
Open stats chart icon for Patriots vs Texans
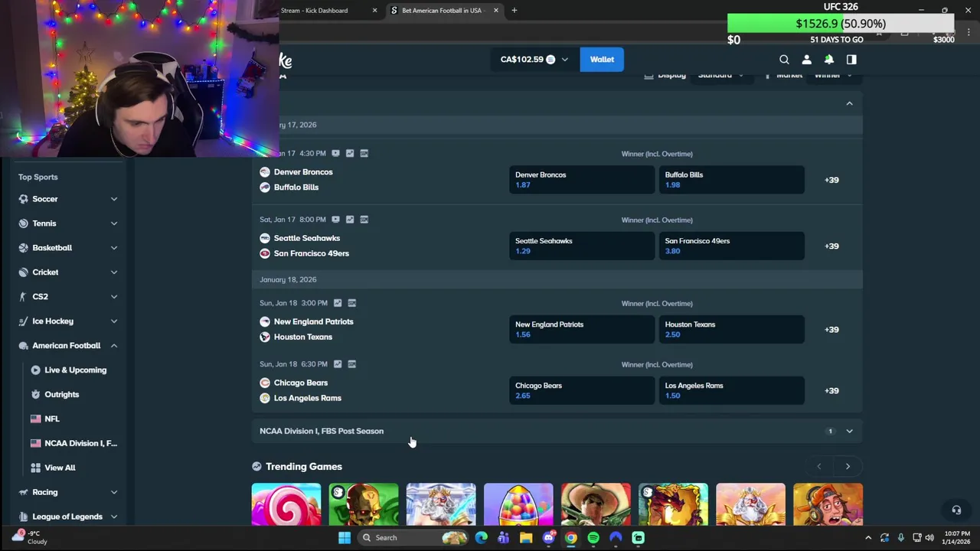338,302
